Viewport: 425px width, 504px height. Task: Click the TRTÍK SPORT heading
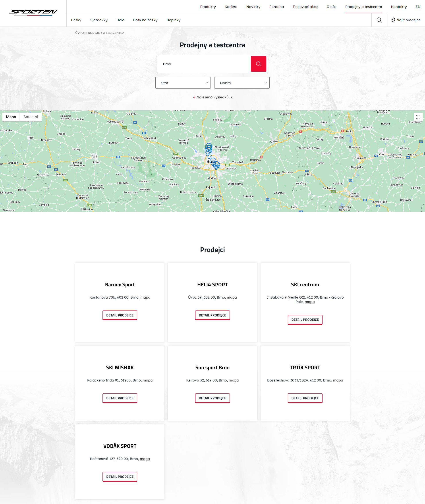305,368
